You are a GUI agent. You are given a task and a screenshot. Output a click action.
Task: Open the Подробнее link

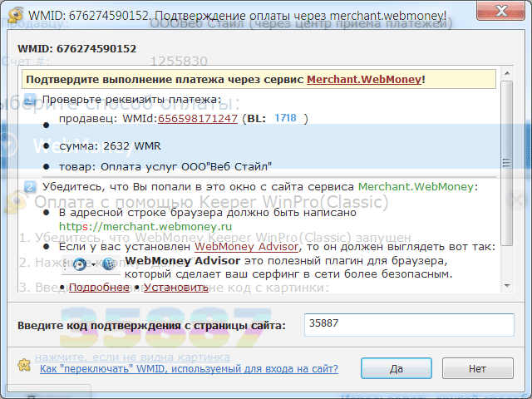pos(99,288)
